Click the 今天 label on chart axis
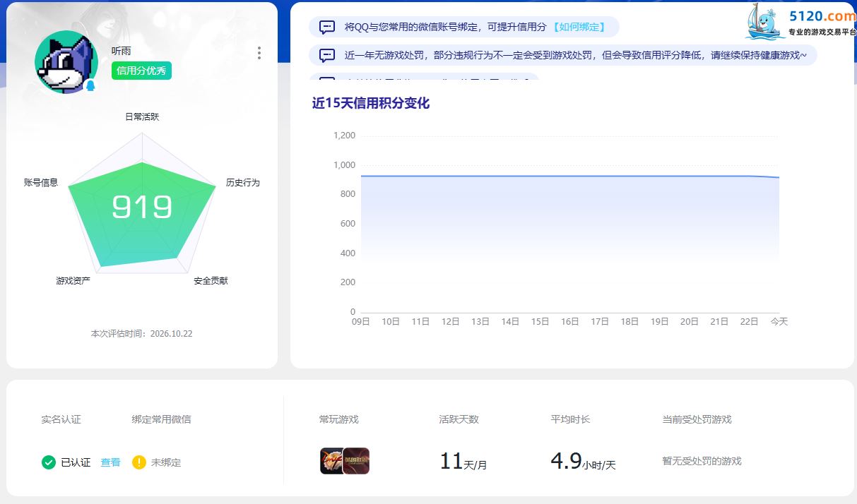Screen dimensions: 857x504 coord(779,321)
